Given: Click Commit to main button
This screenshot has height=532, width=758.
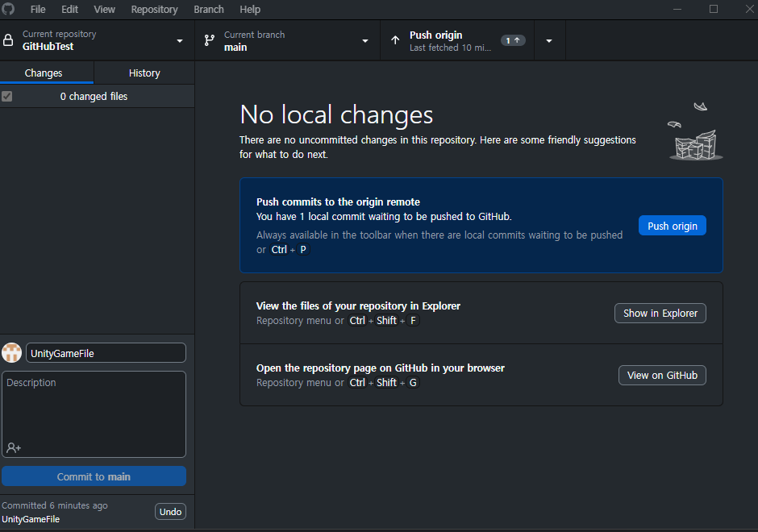Looking at the screenshot, I should (94, 476).
